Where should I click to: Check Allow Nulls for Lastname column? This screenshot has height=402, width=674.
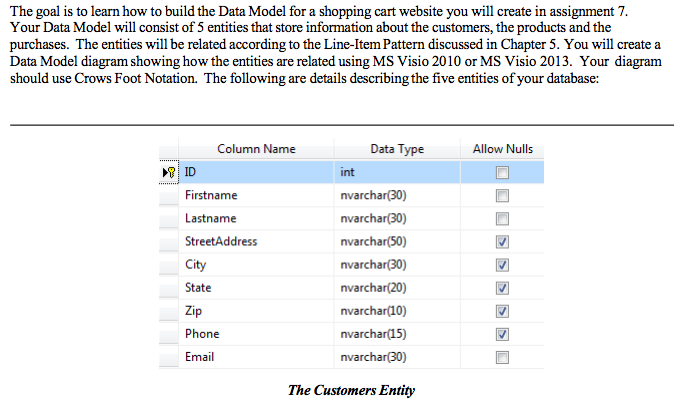point(502,218)
